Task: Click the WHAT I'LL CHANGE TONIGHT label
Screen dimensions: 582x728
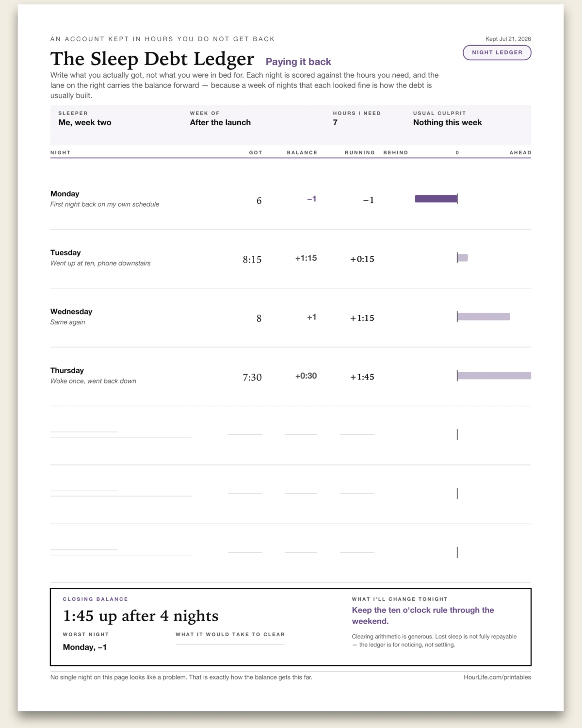Action: (x=400, y=599)
